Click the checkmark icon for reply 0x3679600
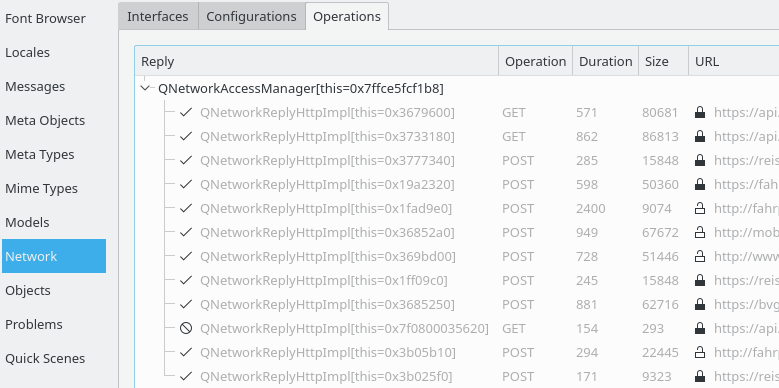The width and height of the screenshot is (779, 388). tap(186, 113)
